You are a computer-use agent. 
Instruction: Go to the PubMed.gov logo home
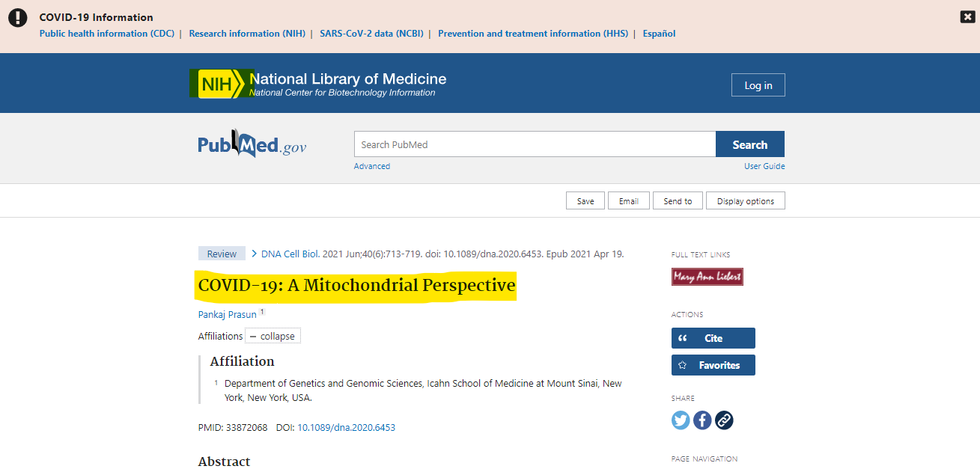pos(252,143)
